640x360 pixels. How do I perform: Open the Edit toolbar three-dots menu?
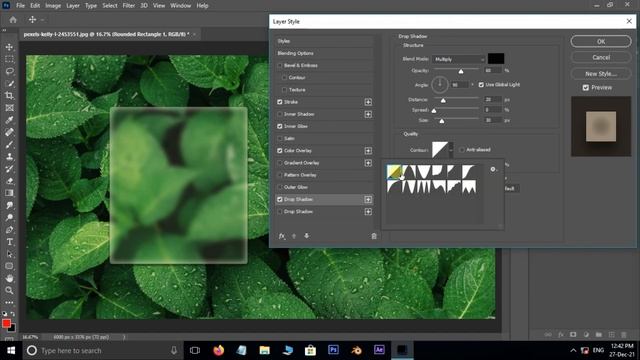(x=9, y=302)
